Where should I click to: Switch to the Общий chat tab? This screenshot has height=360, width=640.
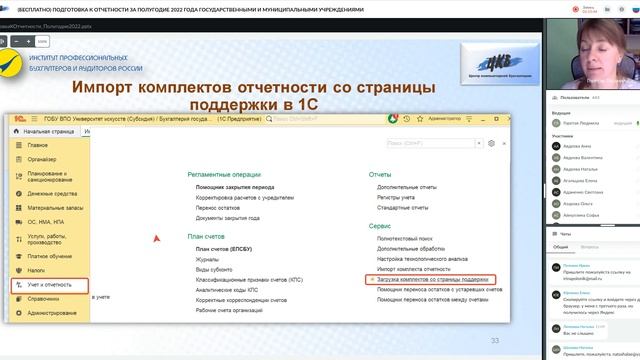[560, 247]
